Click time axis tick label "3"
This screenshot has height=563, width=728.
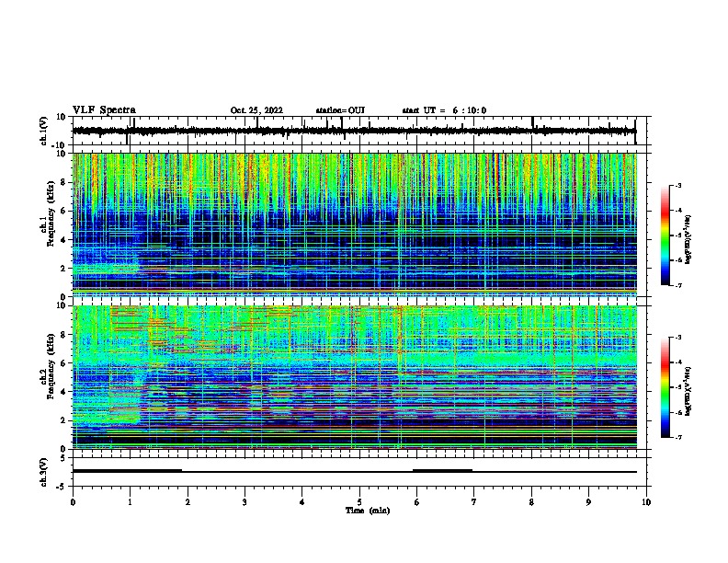(x=245, y=502)
